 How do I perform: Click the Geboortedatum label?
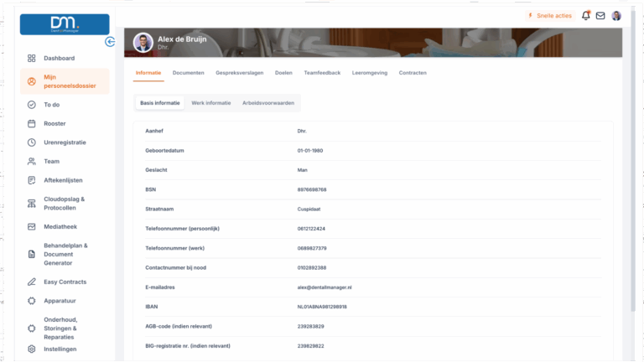click(164, 151)
